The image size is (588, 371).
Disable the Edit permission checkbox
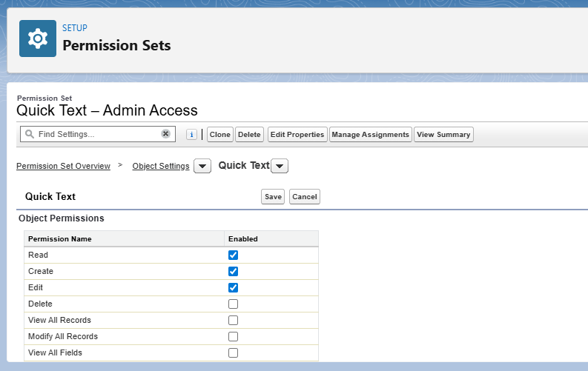pyautogui.click(x=233, y=287)
